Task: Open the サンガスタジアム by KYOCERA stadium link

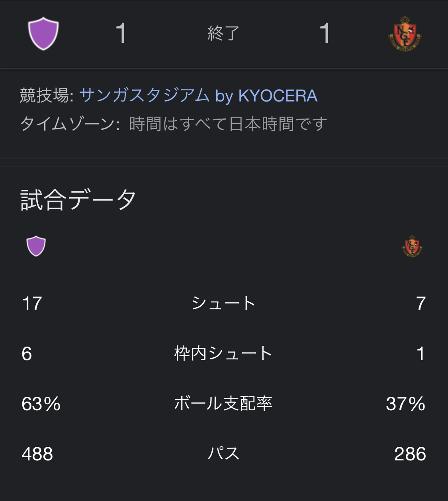Action: tap(198, 96)
